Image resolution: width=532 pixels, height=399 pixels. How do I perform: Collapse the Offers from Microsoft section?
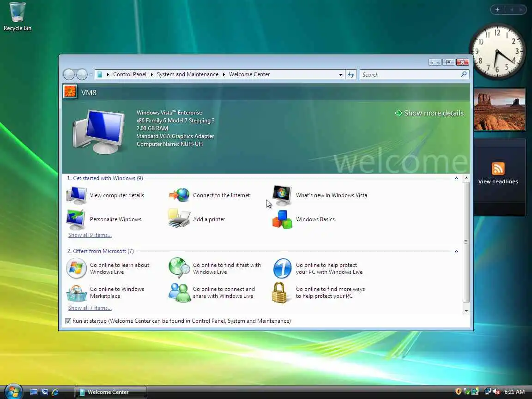456,251
